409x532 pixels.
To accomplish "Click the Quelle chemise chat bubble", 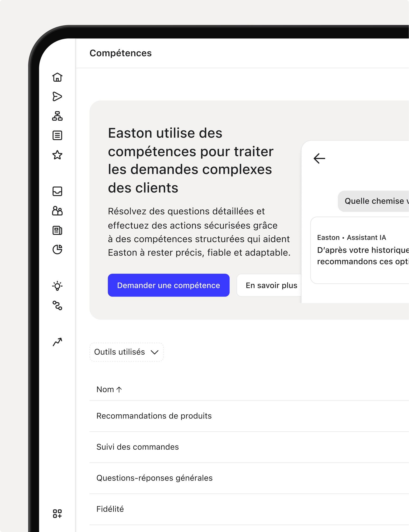I will (373, 201).
